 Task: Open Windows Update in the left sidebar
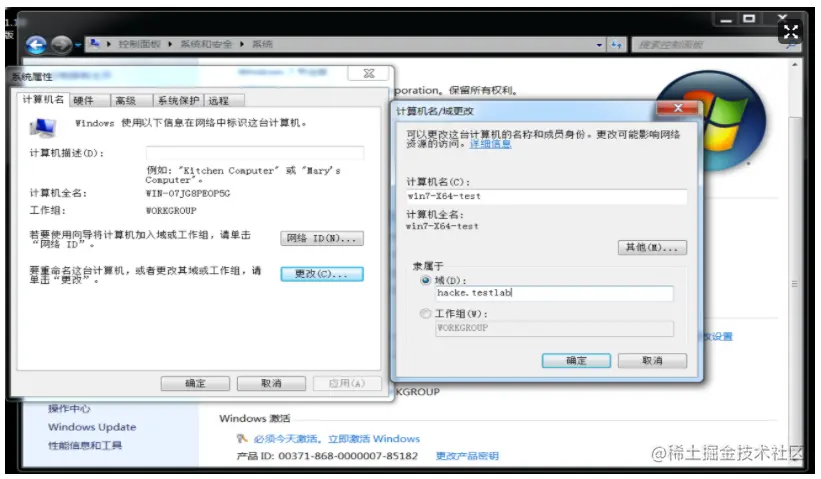(x=92, y=427)
